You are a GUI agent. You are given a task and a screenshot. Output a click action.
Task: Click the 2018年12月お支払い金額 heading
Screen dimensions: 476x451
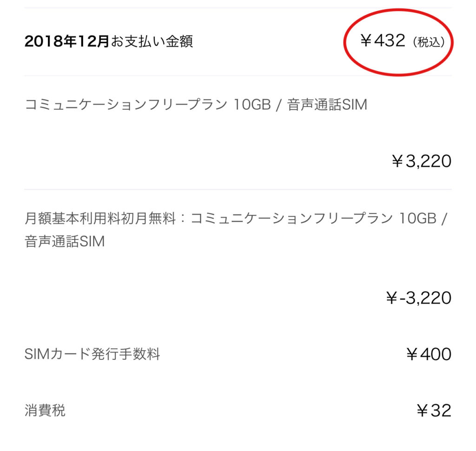point(109,41)
